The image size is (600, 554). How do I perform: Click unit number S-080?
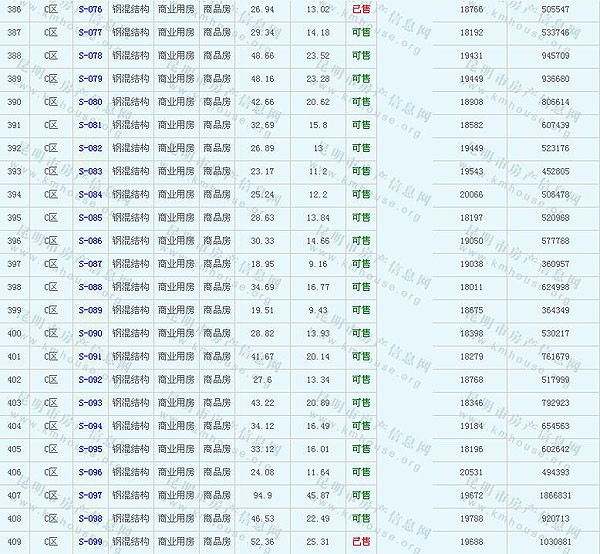pyautogui.click(x=90, y=102)
